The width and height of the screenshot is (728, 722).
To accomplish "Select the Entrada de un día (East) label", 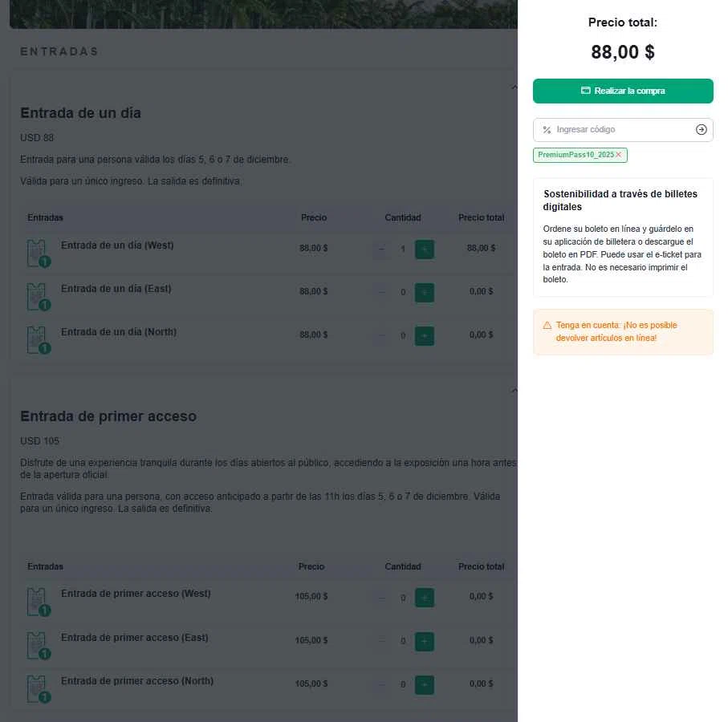I will 116,289.
